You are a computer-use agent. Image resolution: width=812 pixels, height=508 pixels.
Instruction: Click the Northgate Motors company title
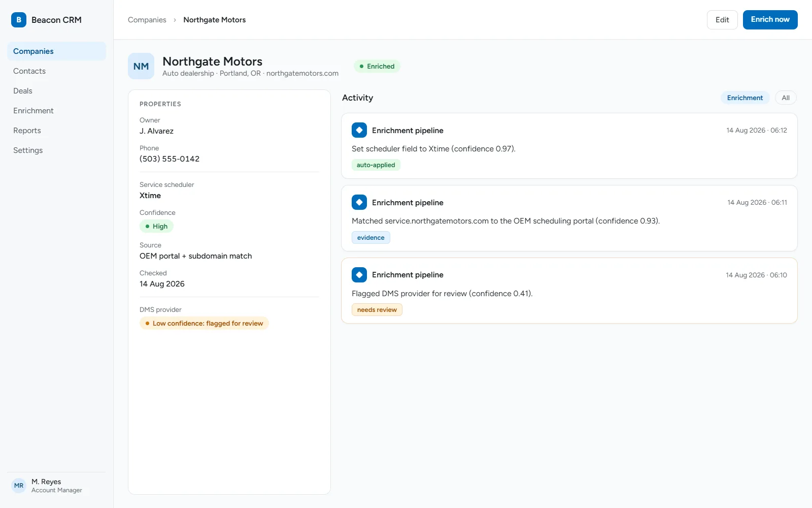(x=213, y=61)
